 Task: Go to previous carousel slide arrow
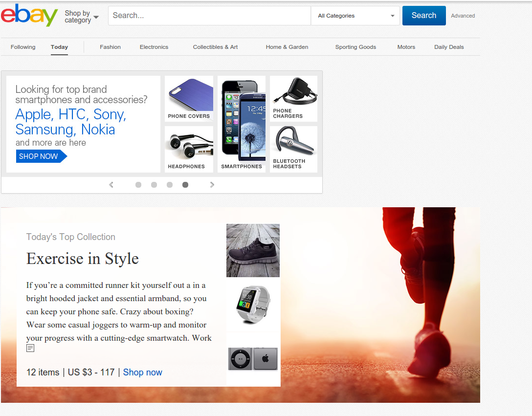point(111,185)
